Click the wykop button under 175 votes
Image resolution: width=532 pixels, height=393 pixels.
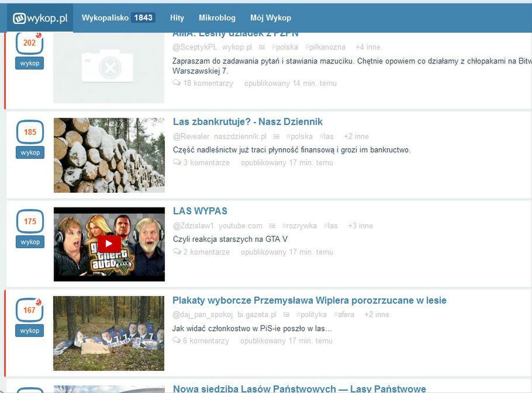[30, 242]
